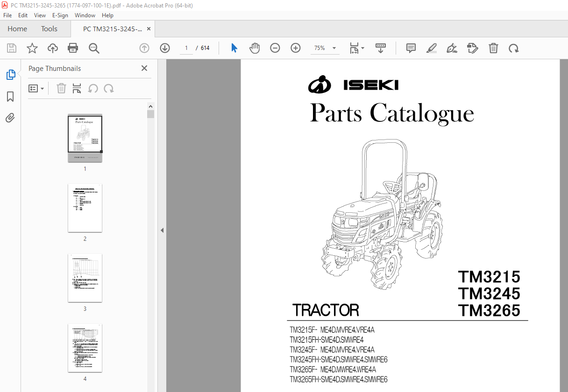Open Attachments paperclip panel
The height and width of the screenshot is (392, 568).
10,118
